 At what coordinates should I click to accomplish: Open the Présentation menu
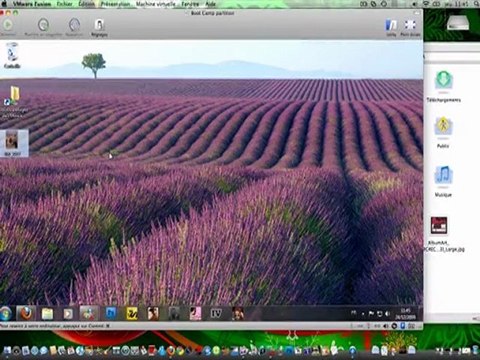click(x=115, y=4)
